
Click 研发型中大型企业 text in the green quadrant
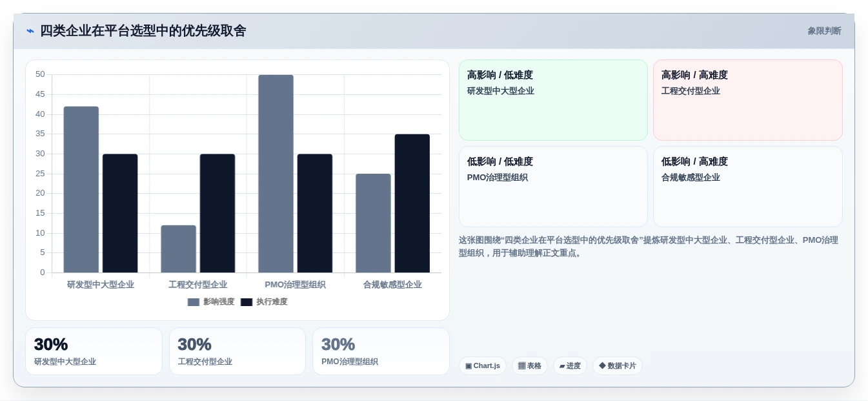[x=501, y=91]
